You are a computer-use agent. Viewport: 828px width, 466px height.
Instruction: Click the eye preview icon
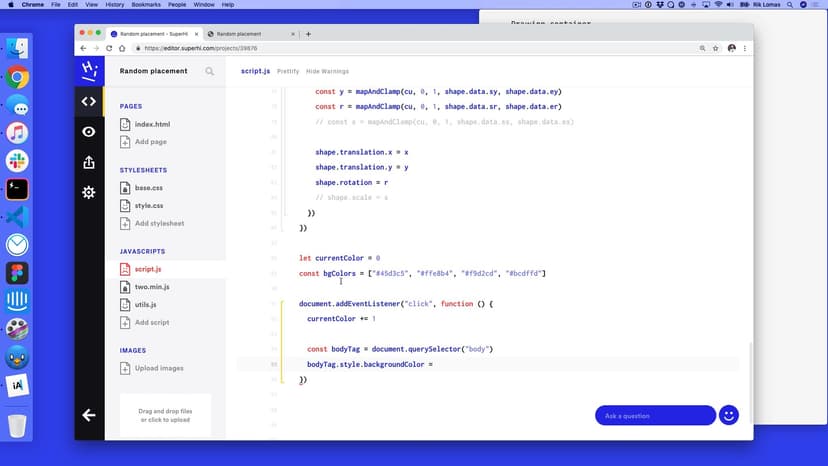[89, 132]
